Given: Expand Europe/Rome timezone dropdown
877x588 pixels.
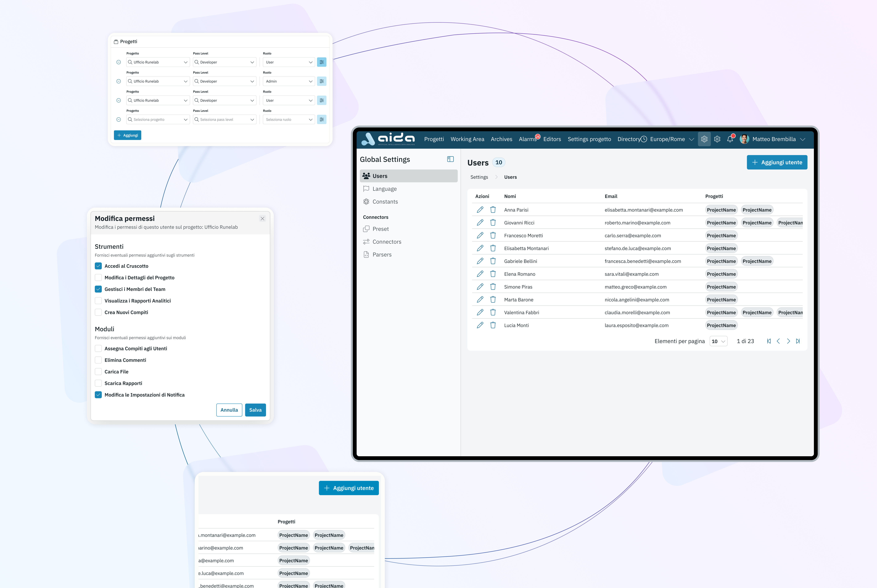Looking at the screenshot, I should tap(691, 139).
